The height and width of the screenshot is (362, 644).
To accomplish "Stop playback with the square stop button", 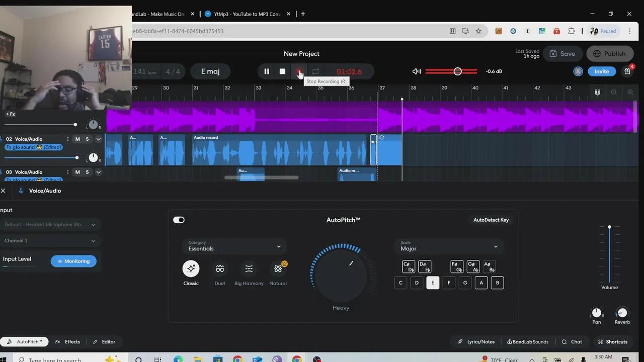I will (282, 71).
